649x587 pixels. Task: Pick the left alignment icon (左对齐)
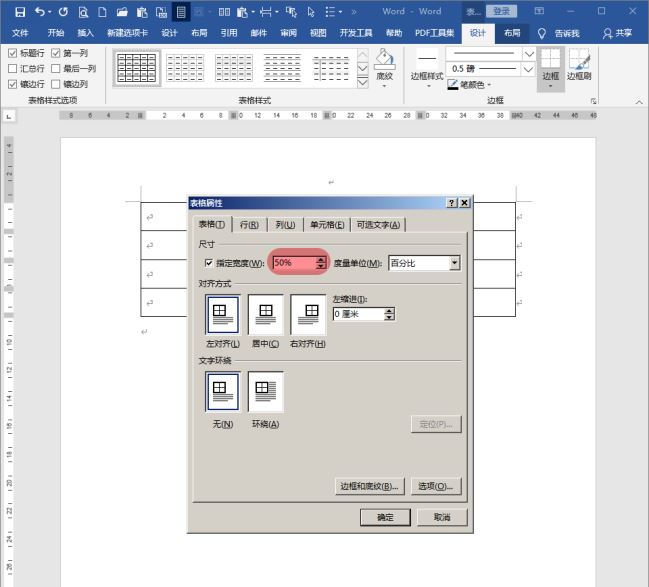222,314
